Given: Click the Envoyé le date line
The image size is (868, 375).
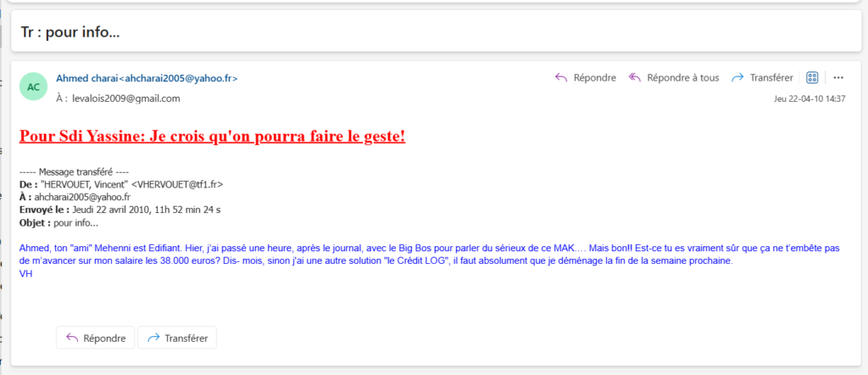Looking at the screenshot, I should pyautogui.click(x=120, y=210).
